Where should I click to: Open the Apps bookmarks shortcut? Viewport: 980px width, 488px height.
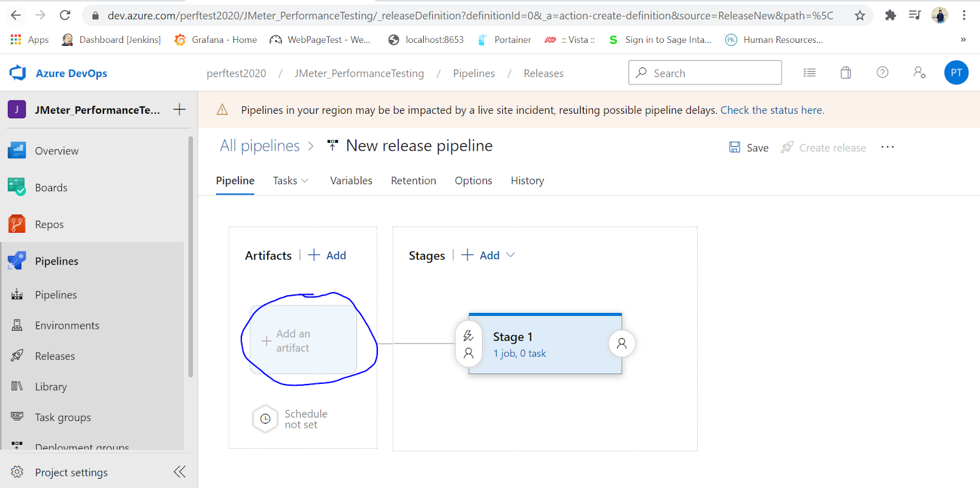coord(29,40)
